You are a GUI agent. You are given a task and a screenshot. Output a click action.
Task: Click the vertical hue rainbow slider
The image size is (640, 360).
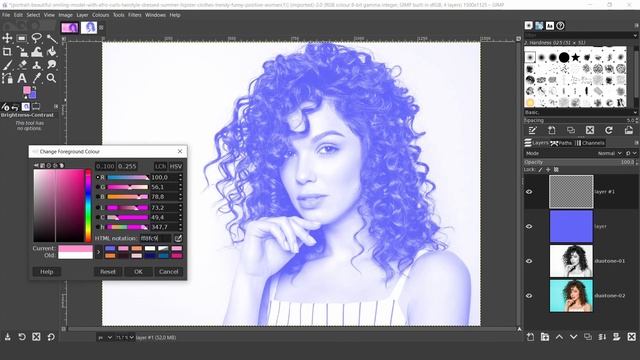point(88,206)
